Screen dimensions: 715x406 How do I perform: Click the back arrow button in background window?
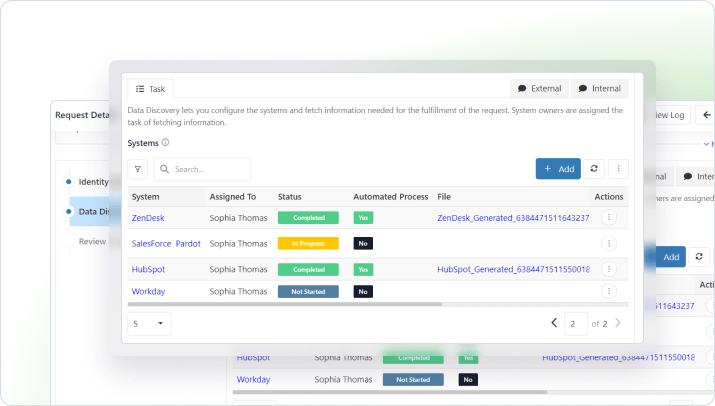(x=705, y=115)
